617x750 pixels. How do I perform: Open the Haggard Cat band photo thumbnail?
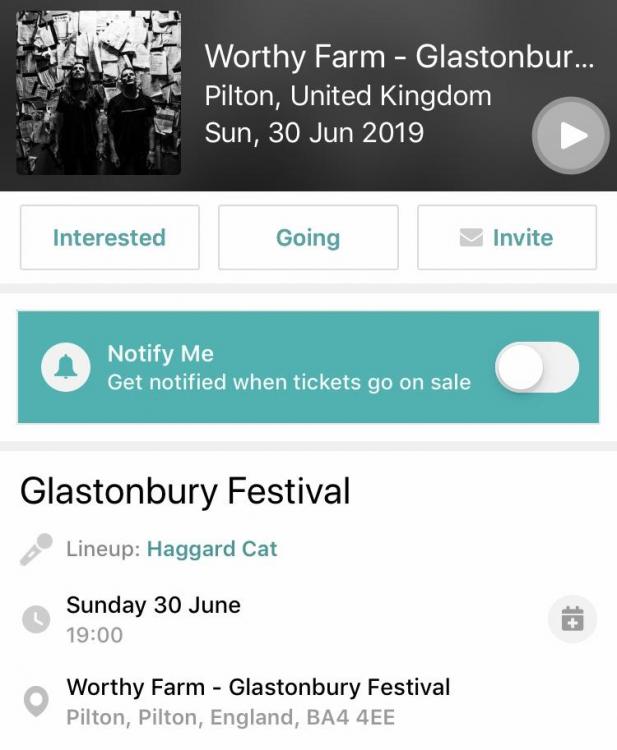(99, 93)
